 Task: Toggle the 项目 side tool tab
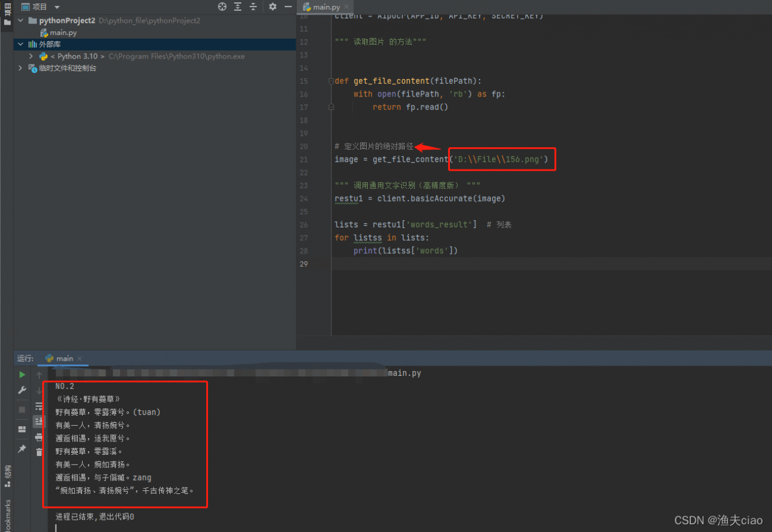7,15
